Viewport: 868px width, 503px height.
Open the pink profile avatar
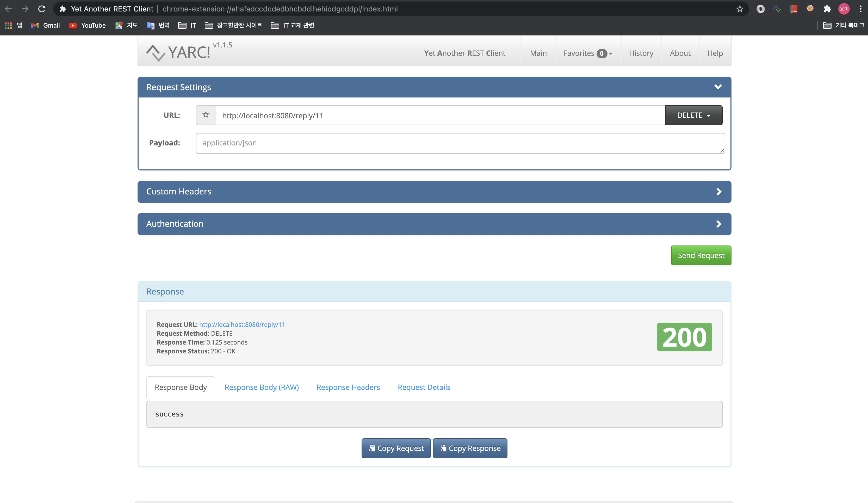(844, 9)
